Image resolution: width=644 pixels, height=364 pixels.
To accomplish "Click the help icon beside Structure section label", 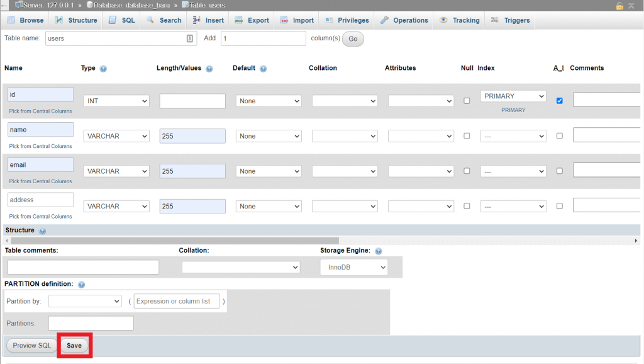I will point(42,230).
